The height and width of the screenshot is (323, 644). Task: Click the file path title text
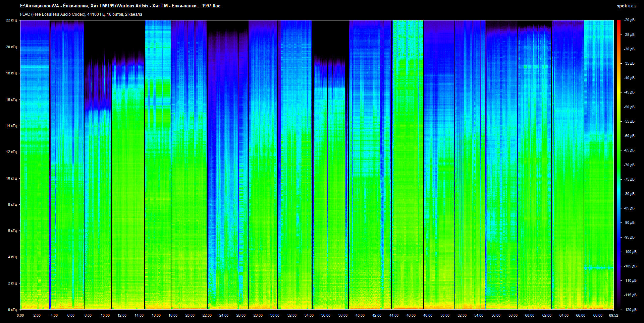pyautogui.click(x=120, y=6)
